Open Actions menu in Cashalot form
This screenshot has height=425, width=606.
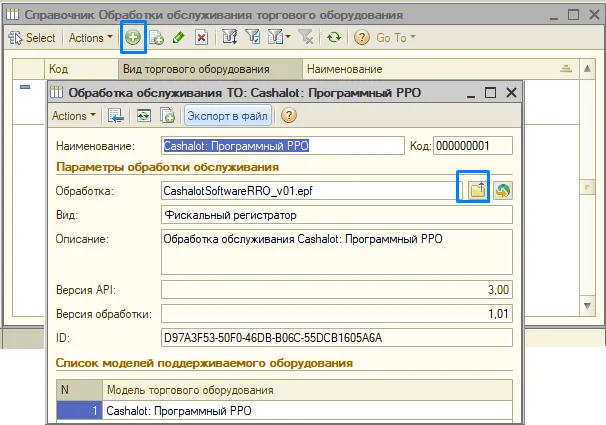pyautogui.click(x=74, y=116)
